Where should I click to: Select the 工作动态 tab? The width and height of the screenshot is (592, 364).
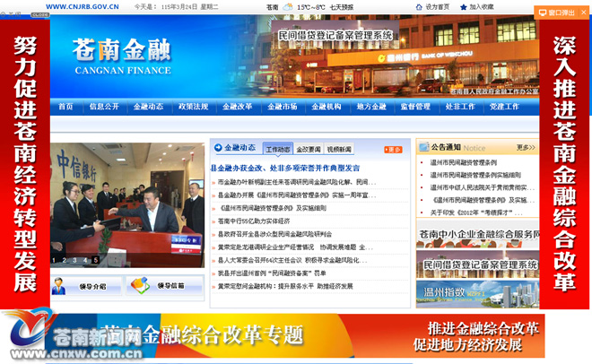click(278, 149)
